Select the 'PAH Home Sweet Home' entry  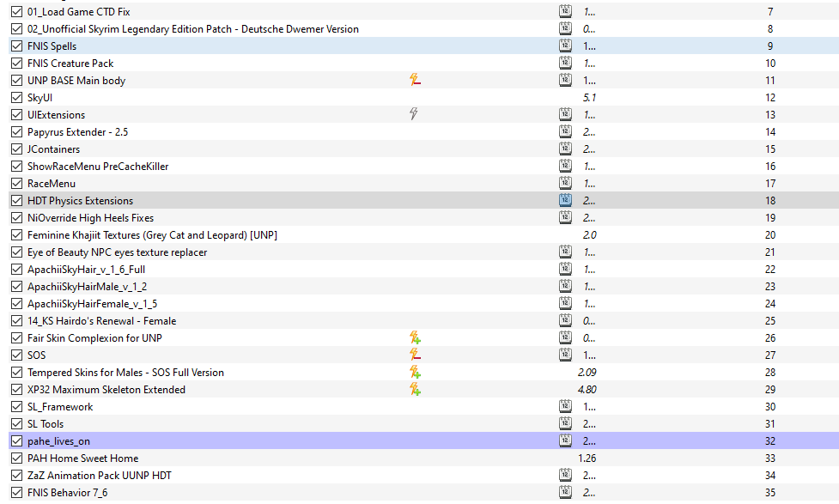(83, 458)
